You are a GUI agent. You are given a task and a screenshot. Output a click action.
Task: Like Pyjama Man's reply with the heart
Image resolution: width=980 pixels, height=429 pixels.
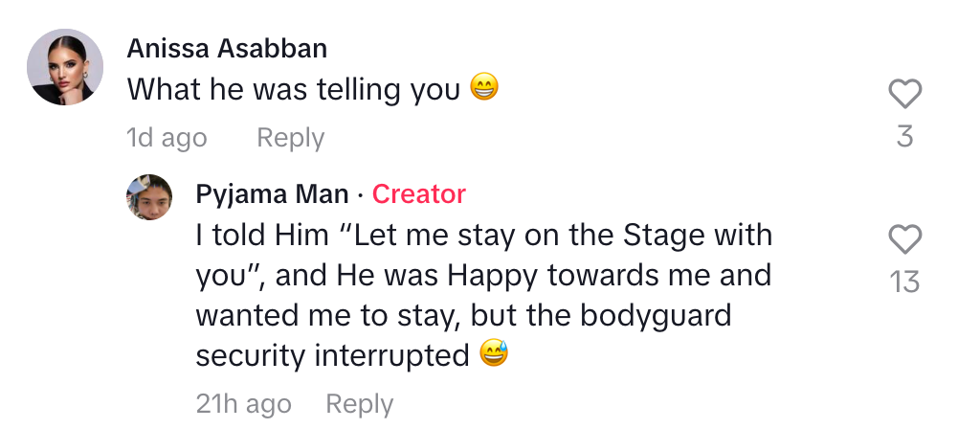pyautogui.click(x=904, y=238)
